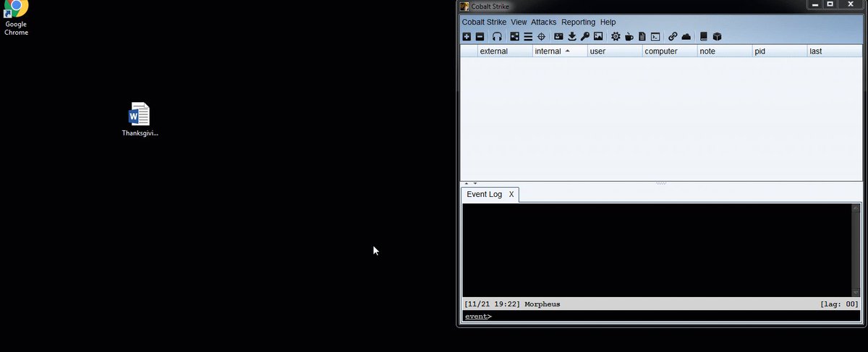Click the coffee cup Java applet icon
This screenshot has width=868, height=352.
coord(629,36)
